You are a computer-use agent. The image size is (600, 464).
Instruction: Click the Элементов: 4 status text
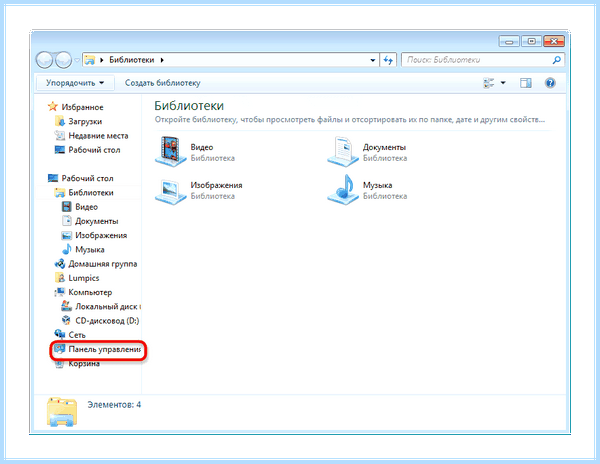coord(114,405)
